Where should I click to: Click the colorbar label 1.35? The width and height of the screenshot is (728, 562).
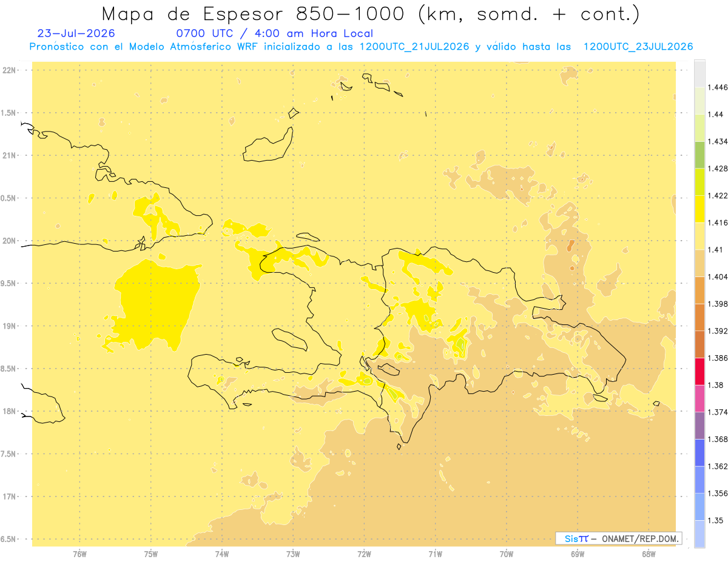click(716, 520)
